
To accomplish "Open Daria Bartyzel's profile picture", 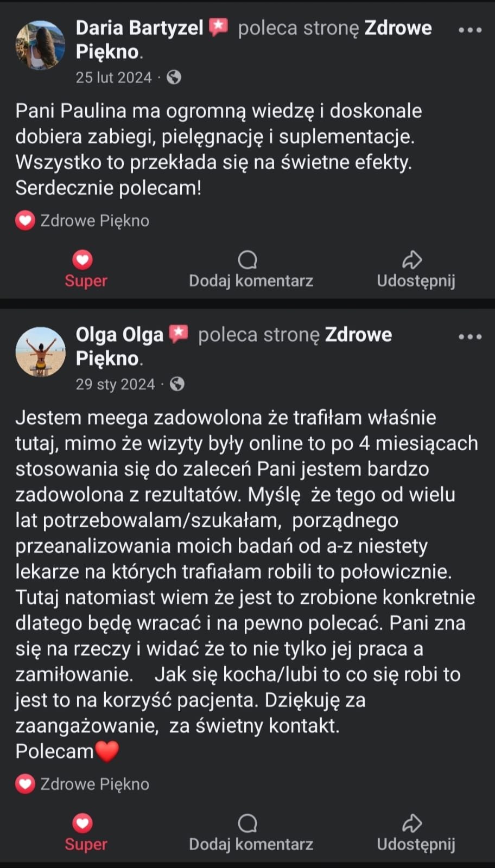I will [x=40, y=45].
